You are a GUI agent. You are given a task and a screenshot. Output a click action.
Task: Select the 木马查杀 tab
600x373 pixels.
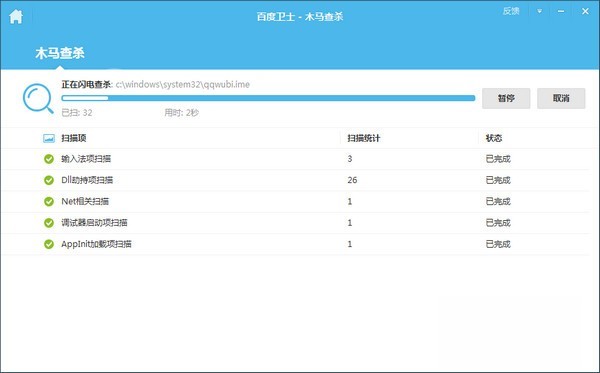60,53
